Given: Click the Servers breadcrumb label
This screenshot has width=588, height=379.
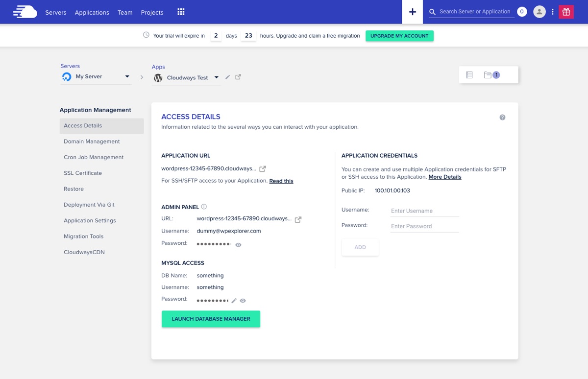Looking at the screenshot, I should point(70,66).
